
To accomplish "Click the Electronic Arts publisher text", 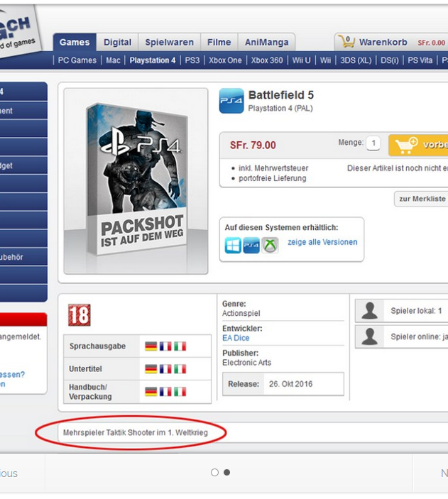I will tap(247, 363).
